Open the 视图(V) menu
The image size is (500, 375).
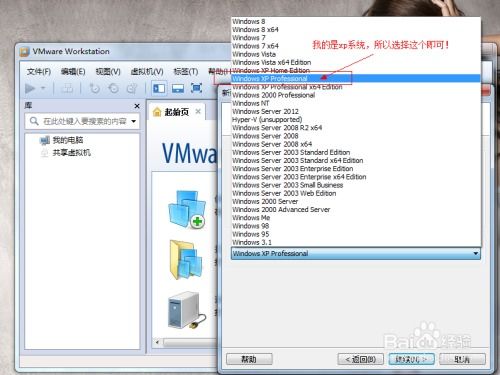coord(108,72)
